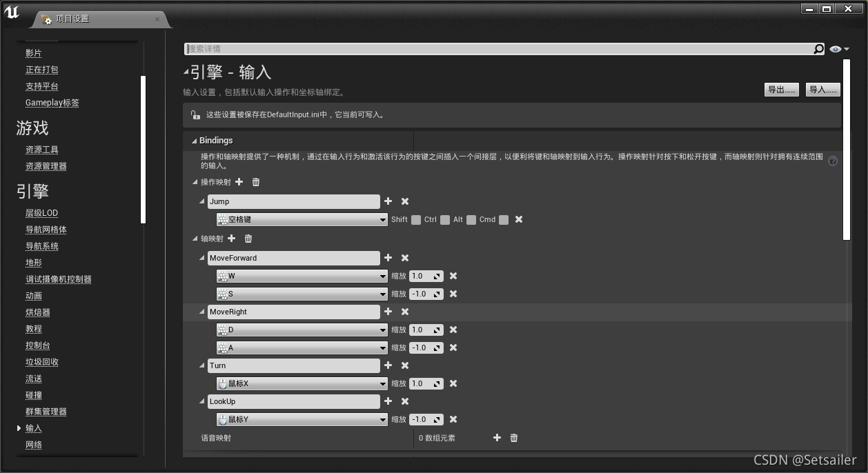This screenshot has width=868, height=473.
Task: Click the 导出 button
Action: pyautogui.click(x=782, y=90)
